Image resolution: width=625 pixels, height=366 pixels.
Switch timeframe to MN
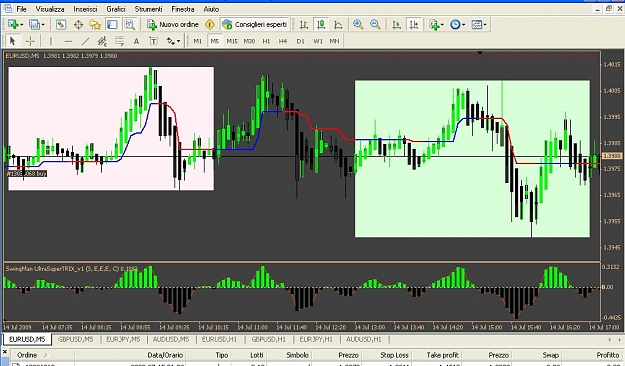[x=334, y=41]
